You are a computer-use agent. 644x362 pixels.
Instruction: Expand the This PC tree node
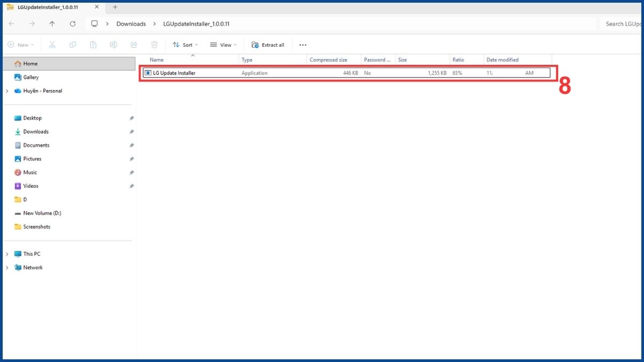click(7, 254)
